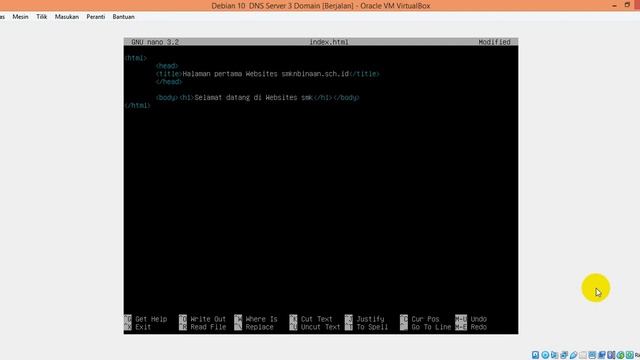Click the optical disk status icon
The height and width of the screenshot is (360, 640).
[545, 355]
